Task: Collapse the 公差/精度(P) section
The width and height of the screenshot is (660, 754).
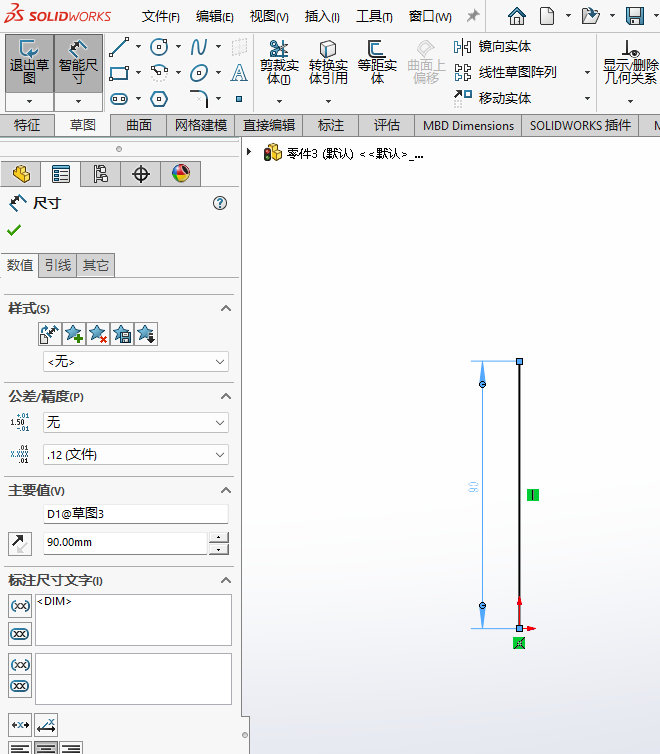Action: (225, 396)
